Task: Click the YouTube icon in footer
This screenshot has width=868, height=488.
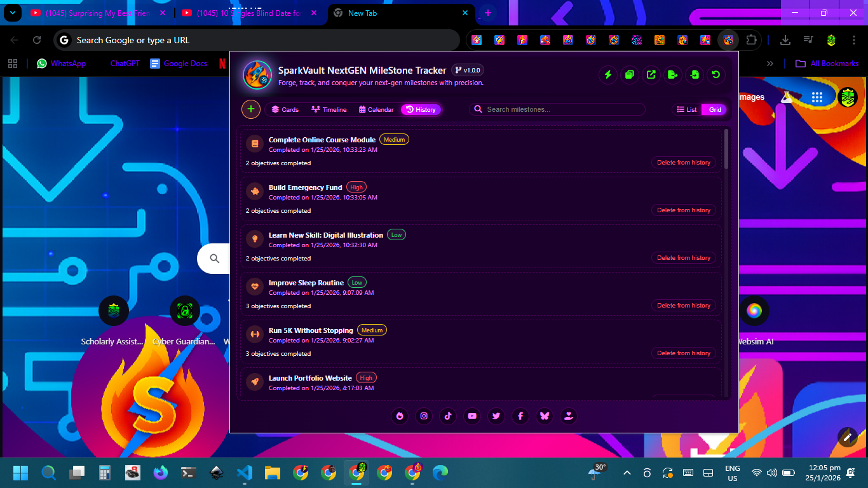Action: click(x=472, y=416)
